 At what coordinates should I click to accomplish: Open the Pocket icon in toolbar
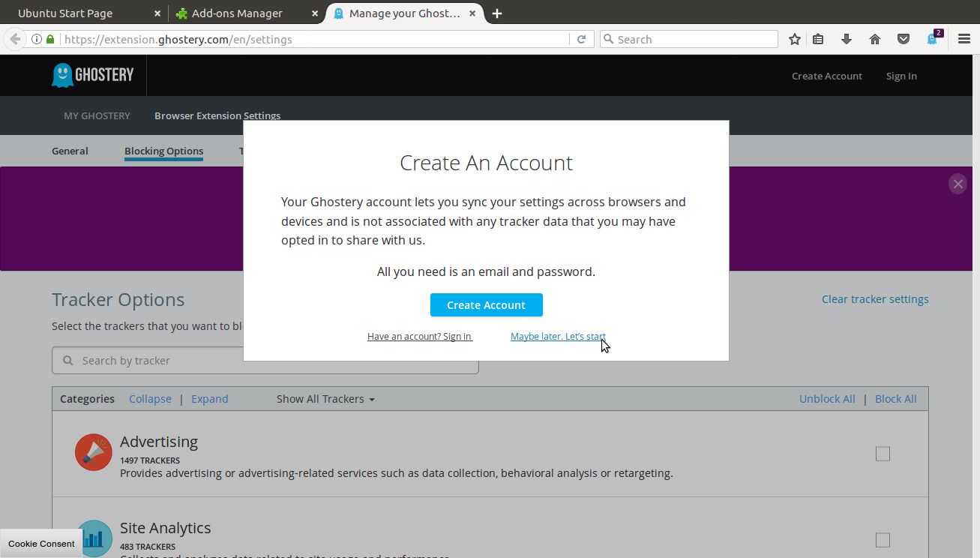point(904,39)
